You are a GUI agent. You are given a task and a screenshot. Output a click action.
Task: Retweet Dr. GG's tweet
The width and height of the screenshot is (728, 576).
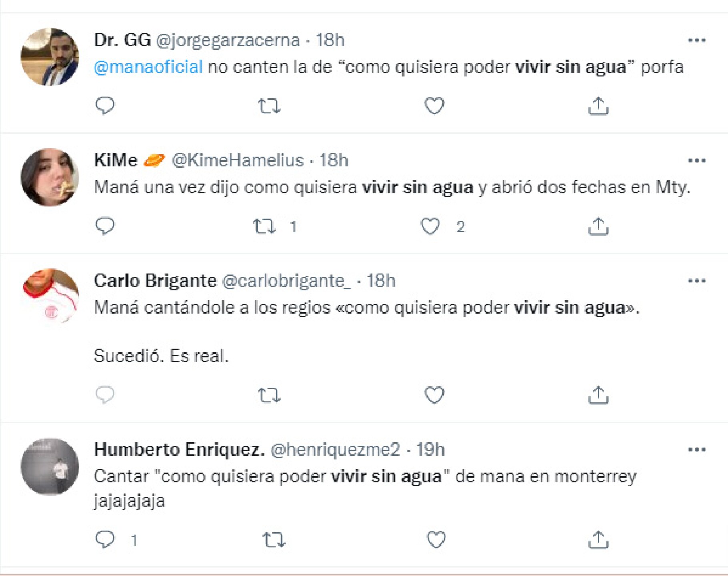click(269, 106)
